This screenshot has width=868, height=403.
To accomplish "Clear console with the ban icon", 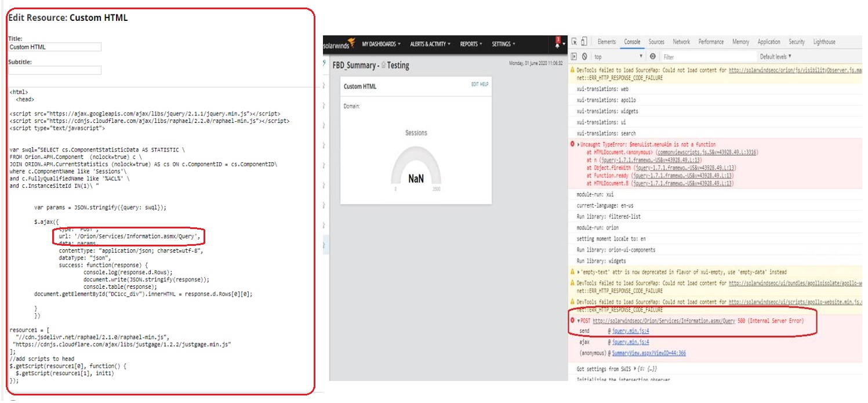I will 584,57.
